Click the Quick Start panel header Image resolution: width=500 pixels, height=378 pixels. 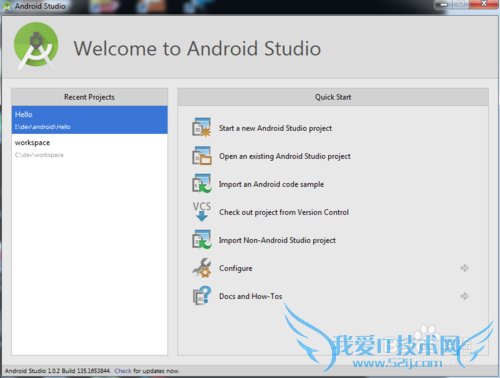coord(333,97)
